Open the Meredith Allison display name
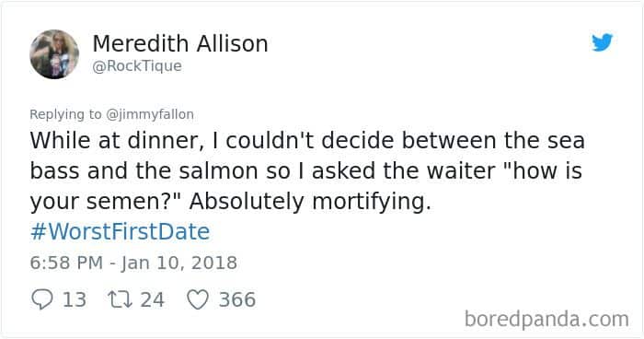The image size is (644, 339). [x=180, y=43]
